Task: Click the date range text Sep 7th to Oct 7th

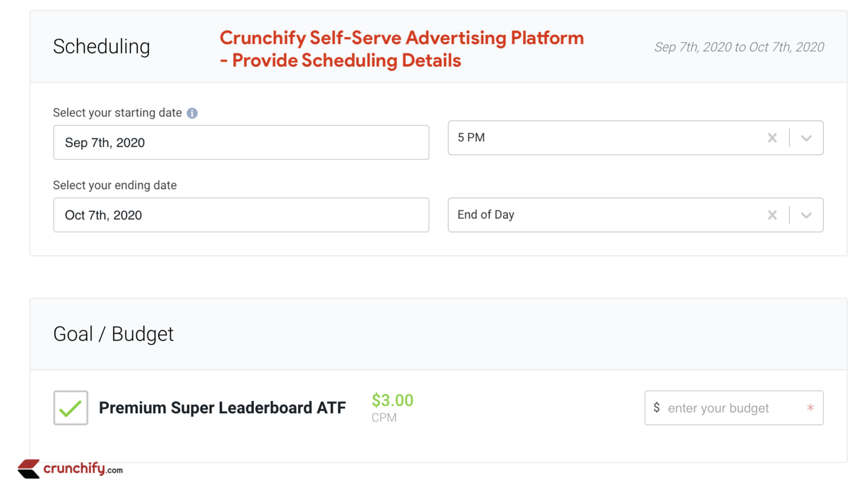Action: tap(739, 47)
